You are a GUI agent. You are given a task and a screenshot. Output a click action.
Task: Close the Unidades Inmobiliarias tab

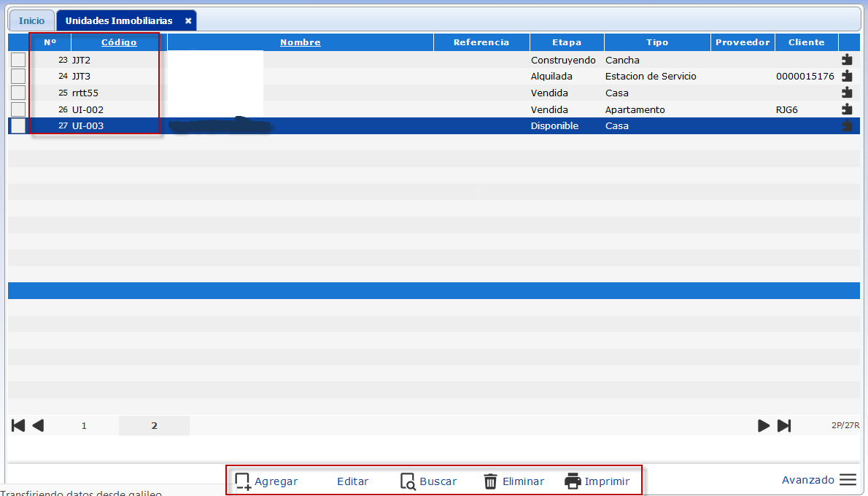click(188, 20)
